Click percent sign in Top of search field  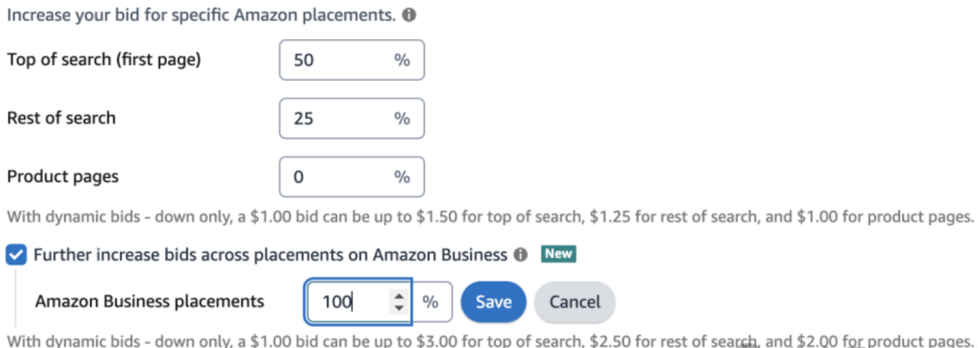402,60
